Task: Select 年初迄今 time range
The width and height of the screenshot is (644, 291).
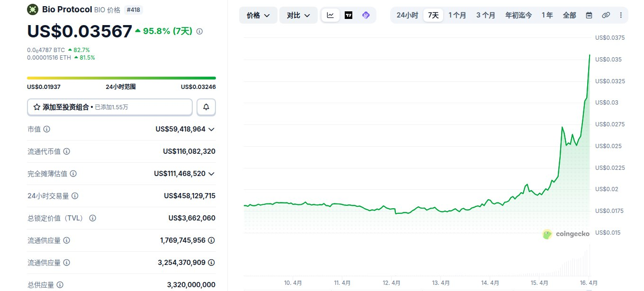Action: tap(519, 15)
